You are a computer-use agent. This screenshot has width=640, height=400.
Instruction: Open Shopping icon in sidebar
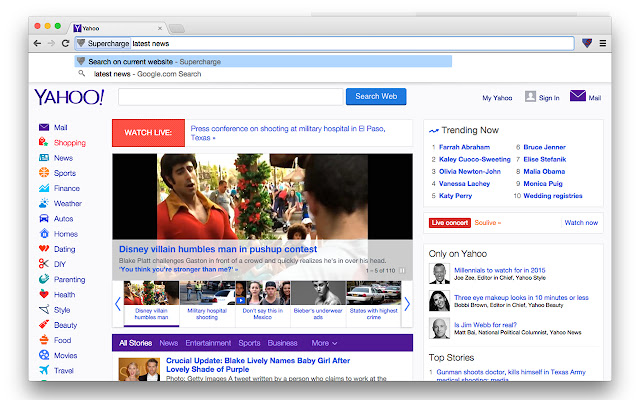(x=44, y=142)
